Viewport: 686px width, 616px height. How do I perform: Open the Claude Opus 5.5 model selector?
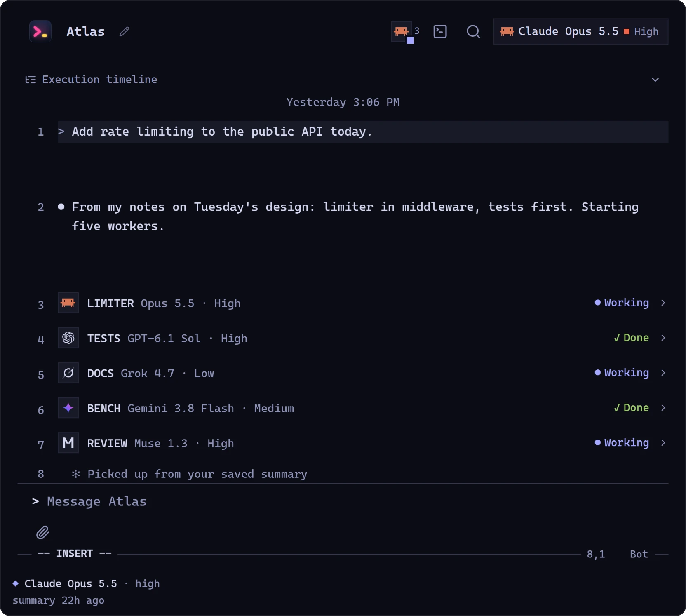point(581,31)
